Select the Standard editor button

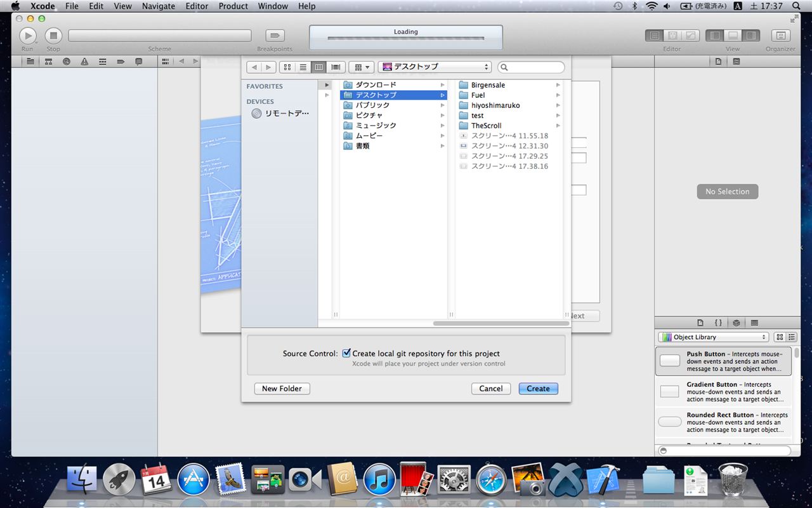tap(655, 36)
